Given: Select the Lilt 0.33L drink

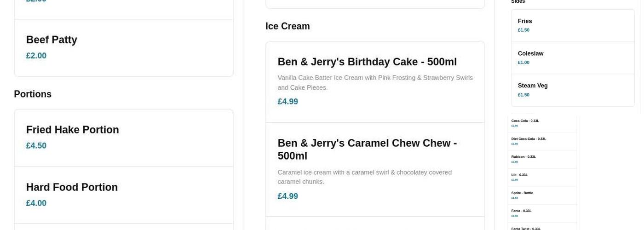Looking at the screenshot, I should pos(542,177).
